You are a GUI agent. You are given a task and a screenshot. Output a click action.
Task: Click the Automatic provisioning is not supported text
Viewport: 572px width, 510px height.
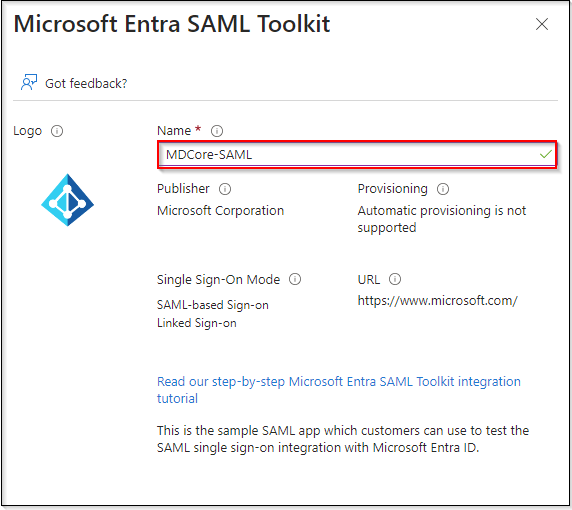click(442, 219)
